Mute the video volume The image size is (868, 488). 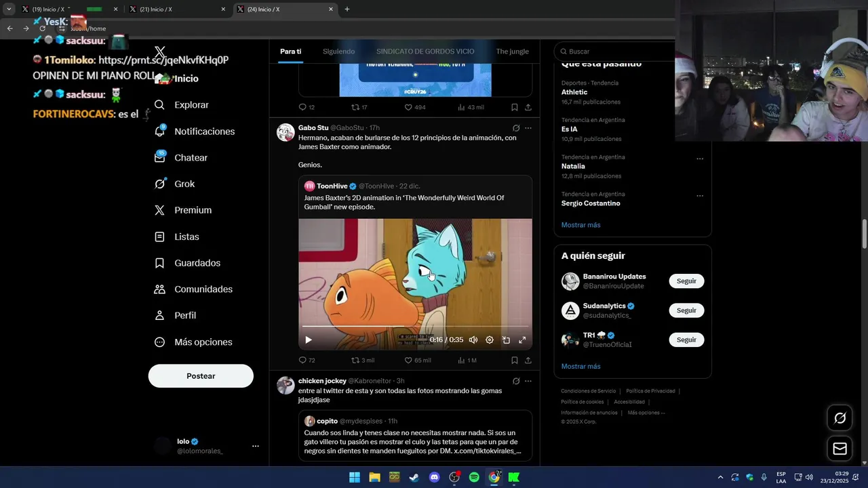point(473,340)
